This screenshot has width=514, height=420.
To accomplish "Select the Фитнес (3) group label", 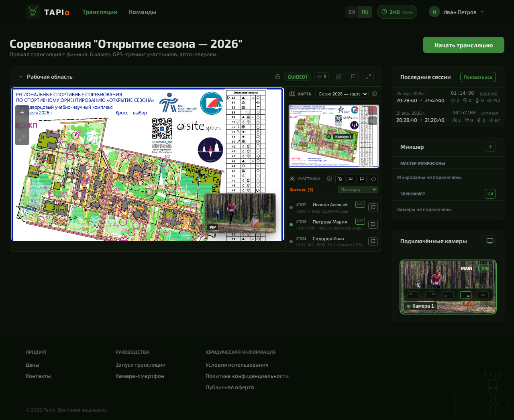I will [x=301, y=190].
